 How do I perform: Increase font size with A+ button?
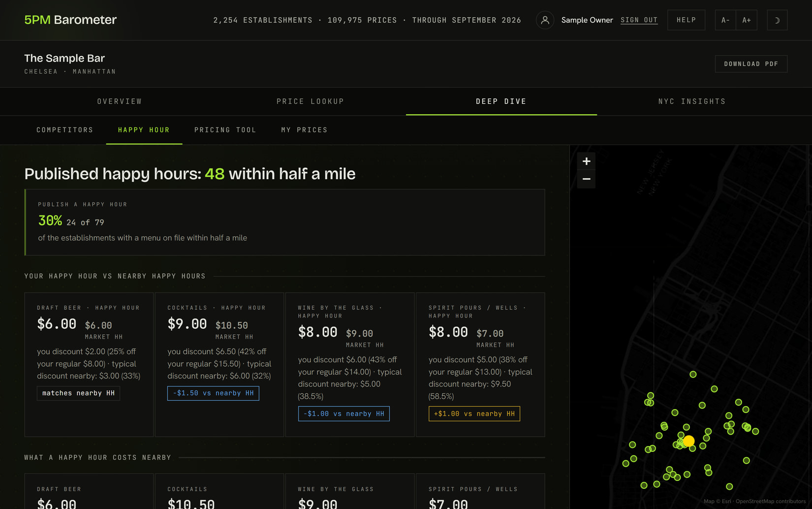tap(747, 20)
